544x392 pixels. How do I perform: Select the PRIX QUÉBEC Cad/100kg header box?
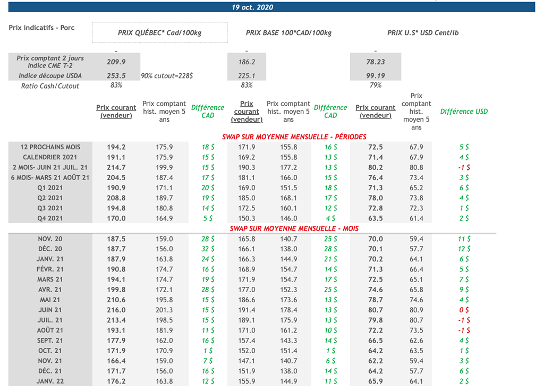pyautogui.click(x=159, y=33)
